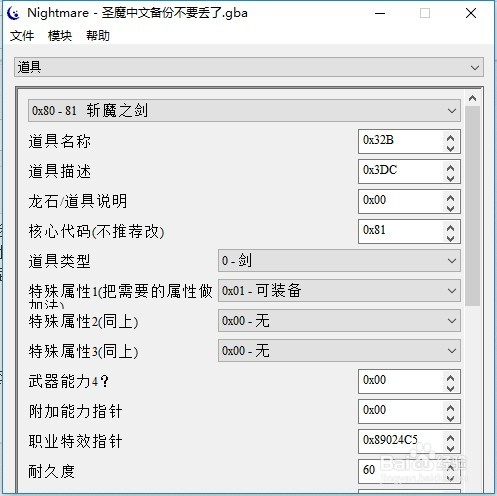Screen dimensions: 497x496
Task: Increase 武器能力4 value with up arrow
Action: pyautogui.click(x=450, y=377)
